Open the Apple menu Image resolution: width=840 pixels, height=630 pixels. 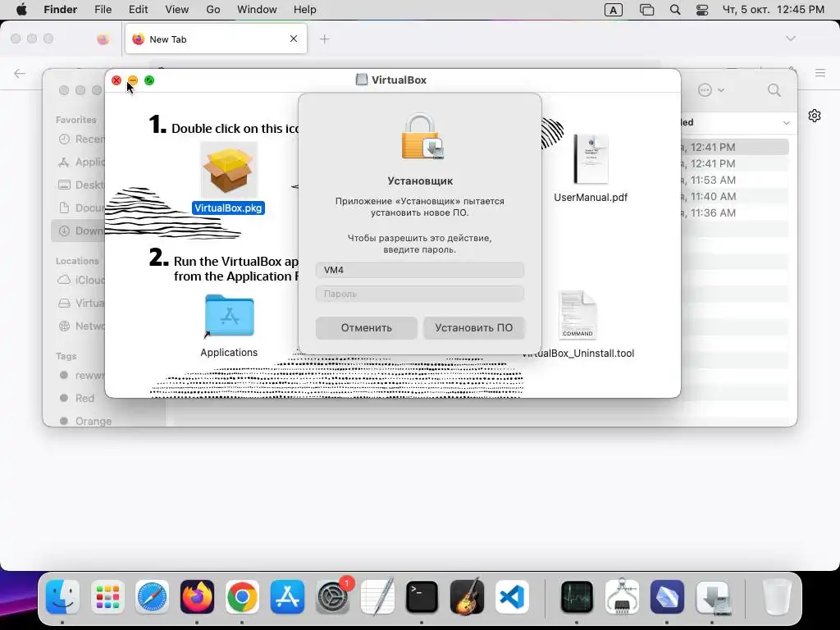pyautogui.click(x=21, y=10)
